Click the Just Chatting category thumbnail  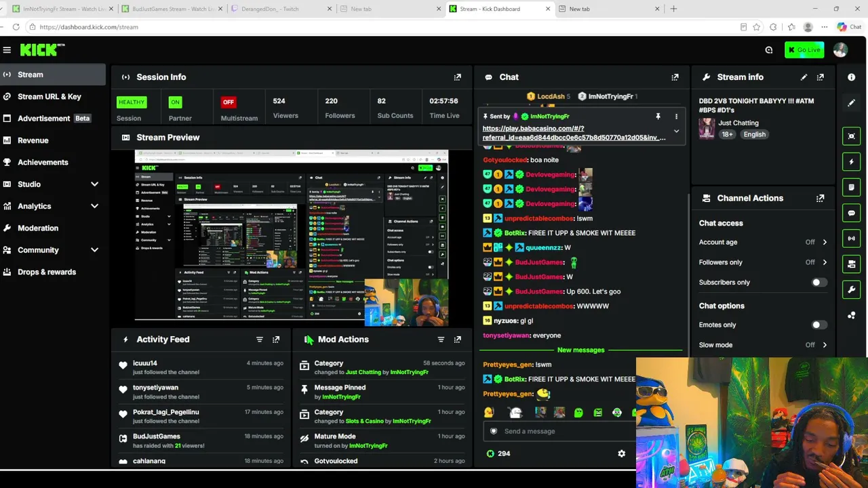[x=707, y=128]
